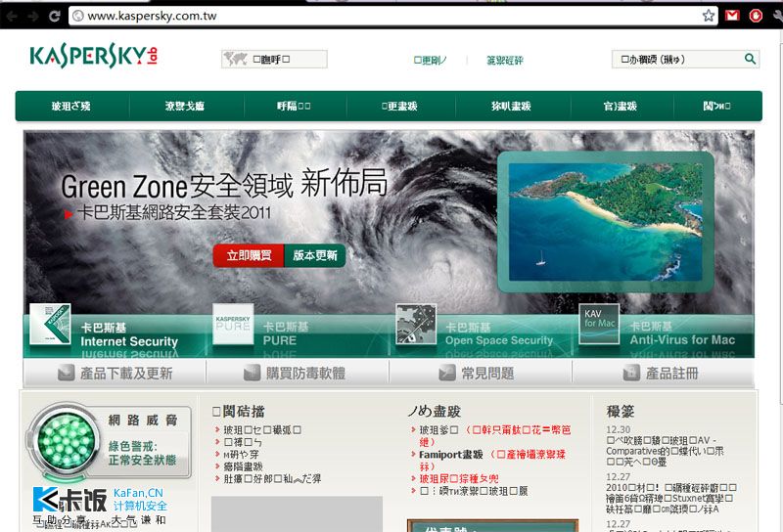Click the Green Zone banner headline

pyautogui.click(x=224, y=184)
